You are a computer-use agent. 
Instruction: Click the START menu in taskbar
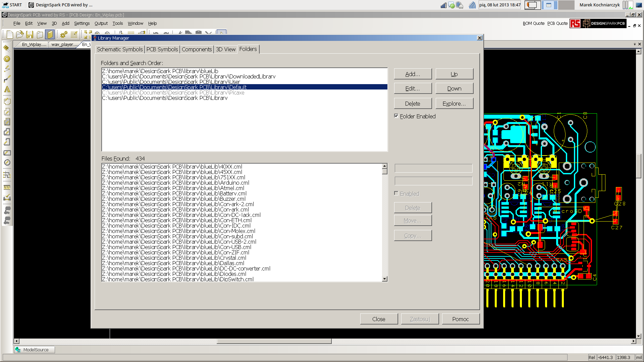pos(12,5)
